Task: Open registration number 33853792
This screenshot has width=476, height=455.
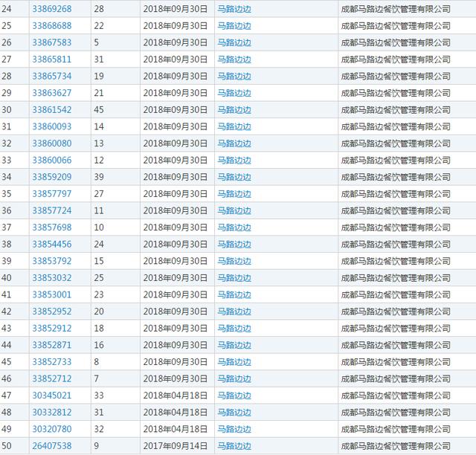Action: (52, 261)
